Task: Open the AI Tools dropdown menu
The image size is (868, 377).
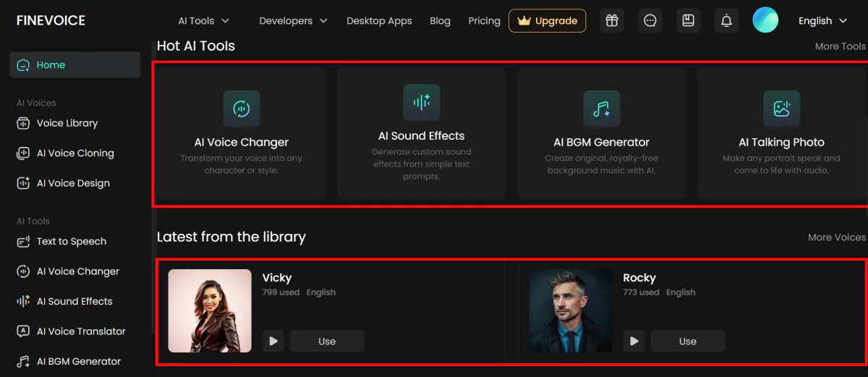Action: point(204,21)
